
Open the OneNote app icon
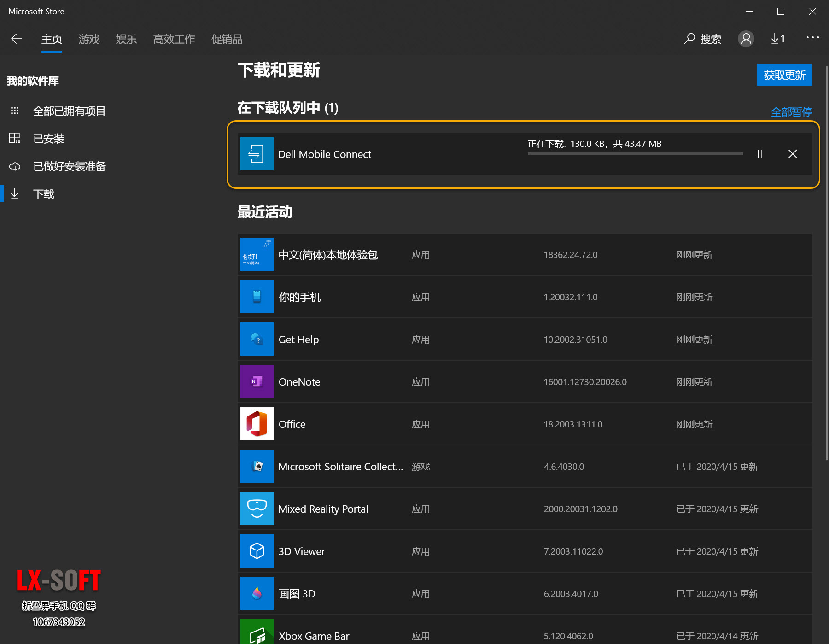coord(257,381)
